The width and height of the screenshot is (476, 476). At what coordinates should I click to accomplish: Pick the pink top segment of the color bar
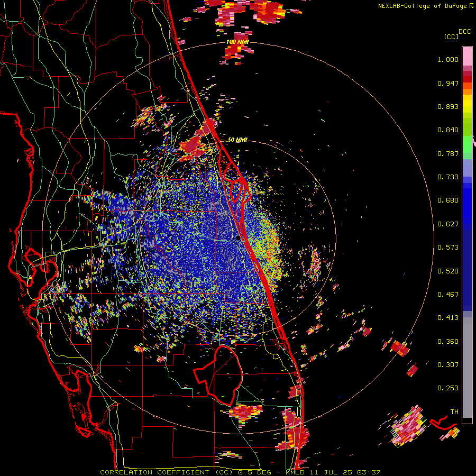(x=467, y=56)
